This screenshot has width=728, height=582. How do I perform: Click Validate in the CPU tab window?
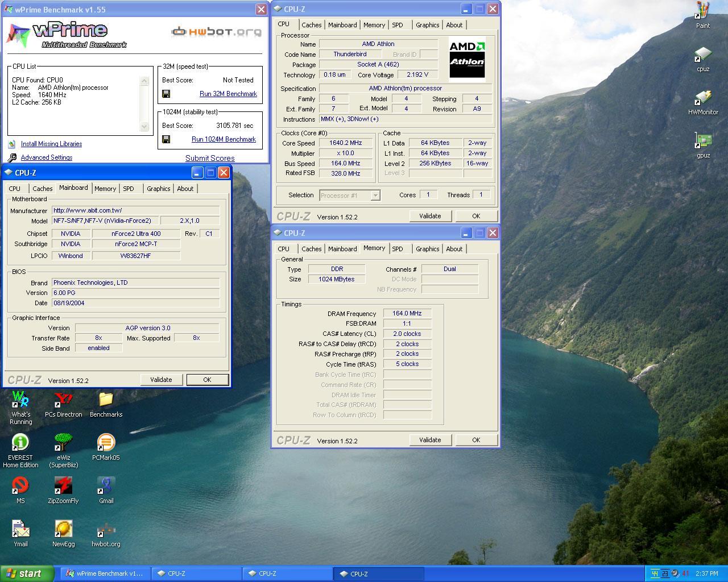pos(430,216)
